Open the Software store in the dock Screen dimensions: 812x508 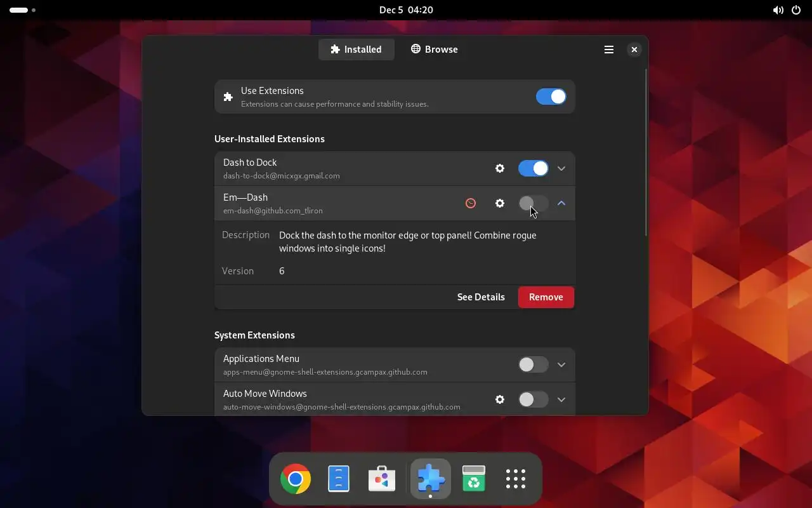[x=382, y=479]
